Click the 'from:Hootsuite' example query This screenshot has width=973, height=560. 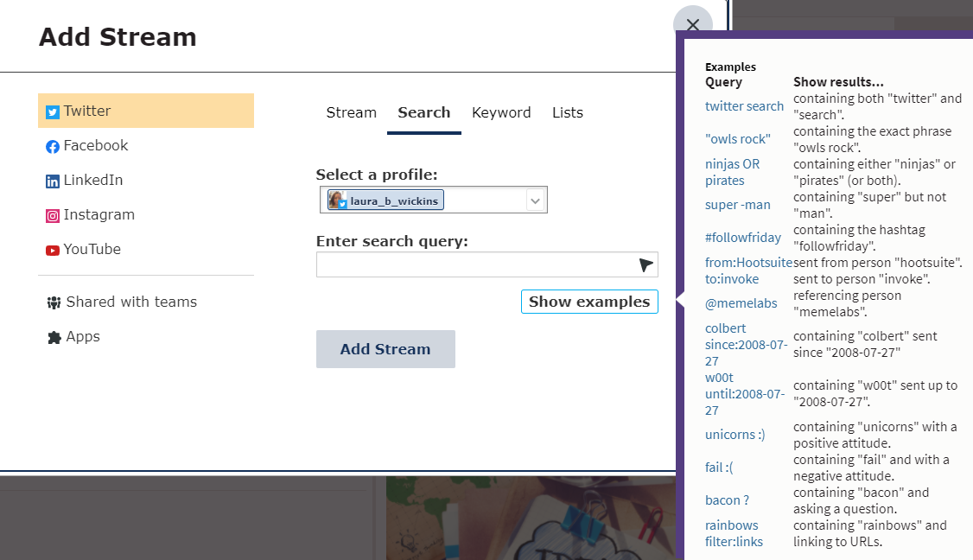pyautogui.click(x=748, y=263)
